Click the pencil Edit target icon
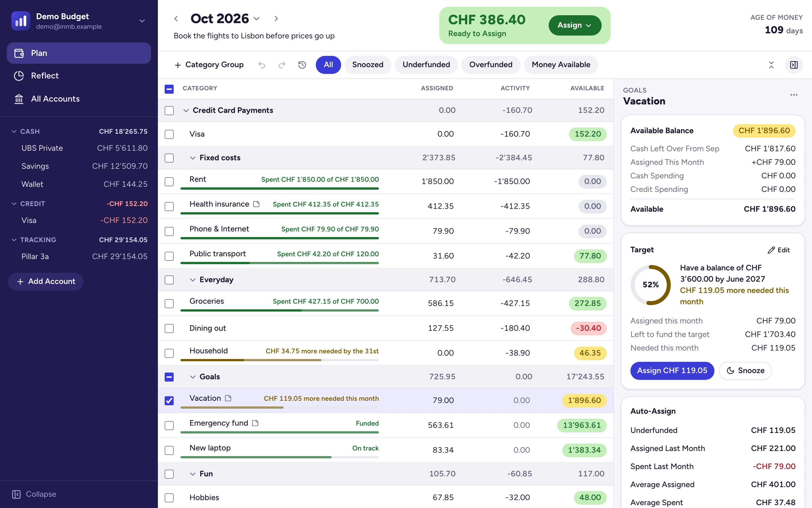Image resolution: width=812 pixels, height=508 pixels. (x=771, y=250)
